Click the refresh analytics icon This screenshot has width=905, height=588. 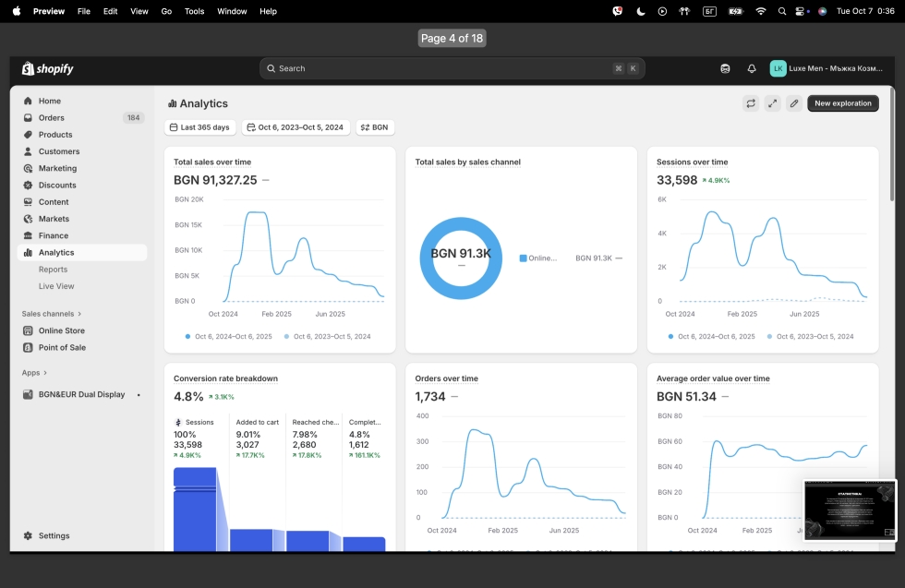pyautogui.click(x=751, y=103)
